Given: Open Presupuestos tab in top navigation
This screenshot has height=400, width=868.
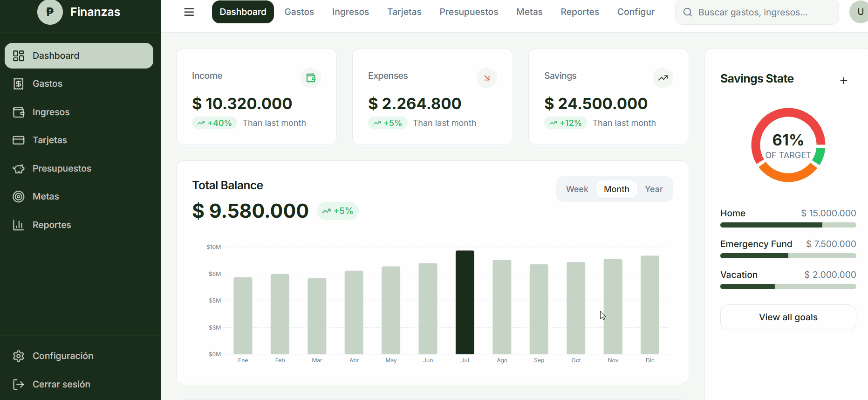Looking at the screenshot, I should click(x=469, y=12).
